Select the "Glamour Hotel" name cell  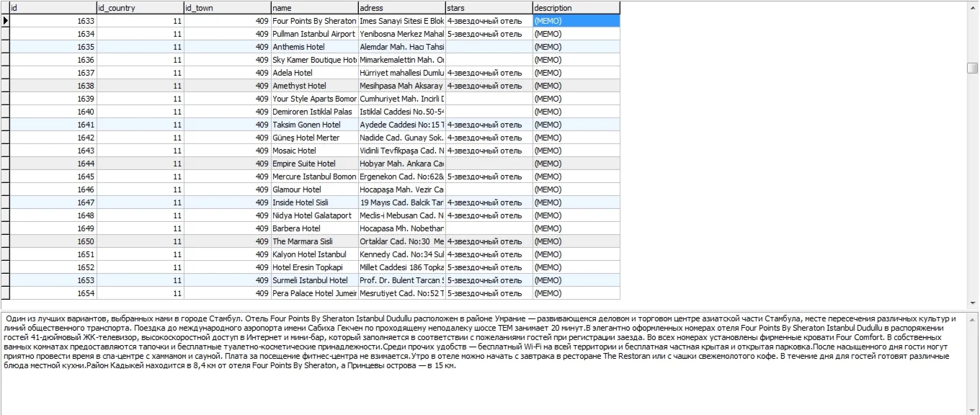click(x=314, y=189)
